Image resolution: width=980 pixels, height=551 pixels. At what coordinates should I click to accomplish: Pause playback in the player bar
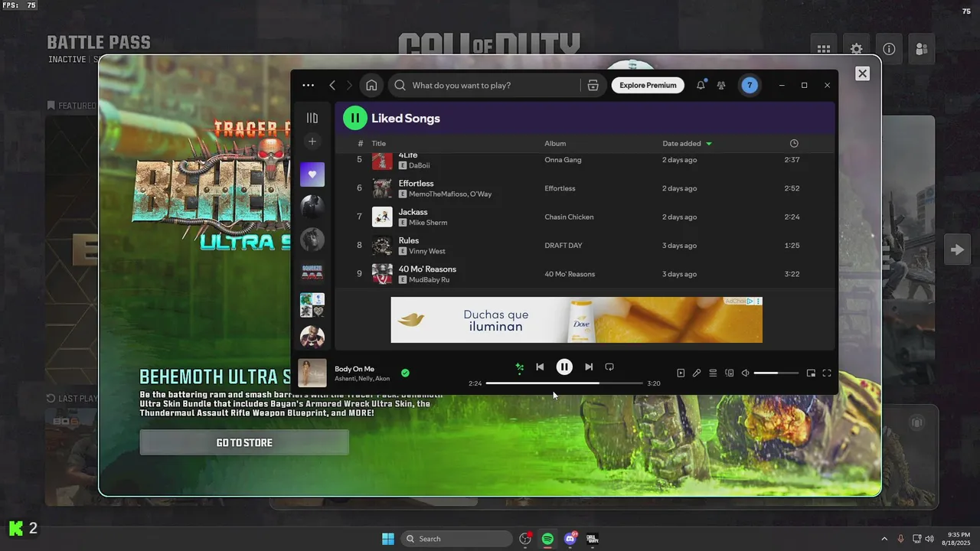click(564, 367)
